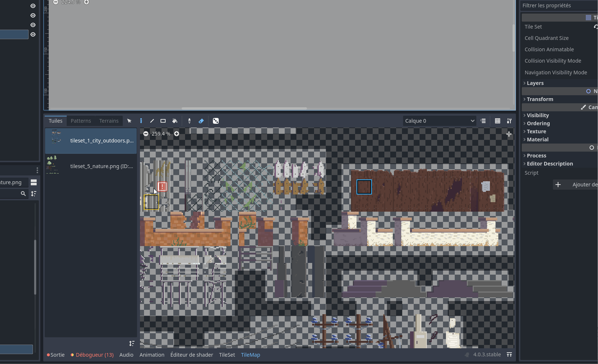Pick a tile with the eyedropper tool
Screen dimensions: 598x364
pos(189,121)
